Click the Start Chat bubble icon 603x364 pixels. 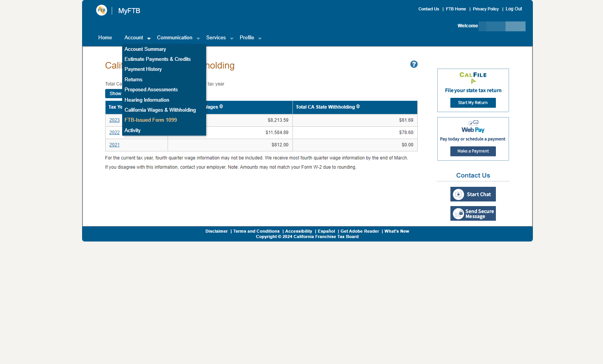[459, 195]
